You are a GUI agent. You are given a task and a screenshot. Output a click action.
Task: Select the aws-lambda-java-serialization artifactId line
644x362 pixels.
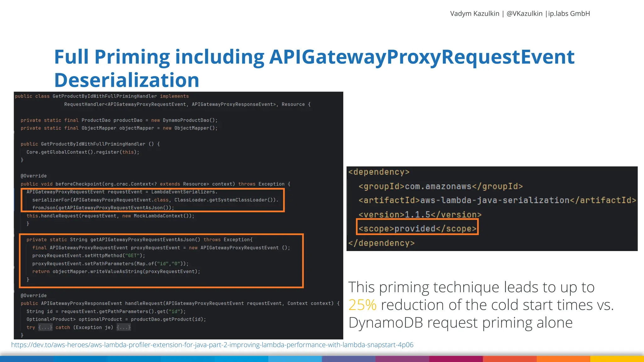[x=497, y=200]
